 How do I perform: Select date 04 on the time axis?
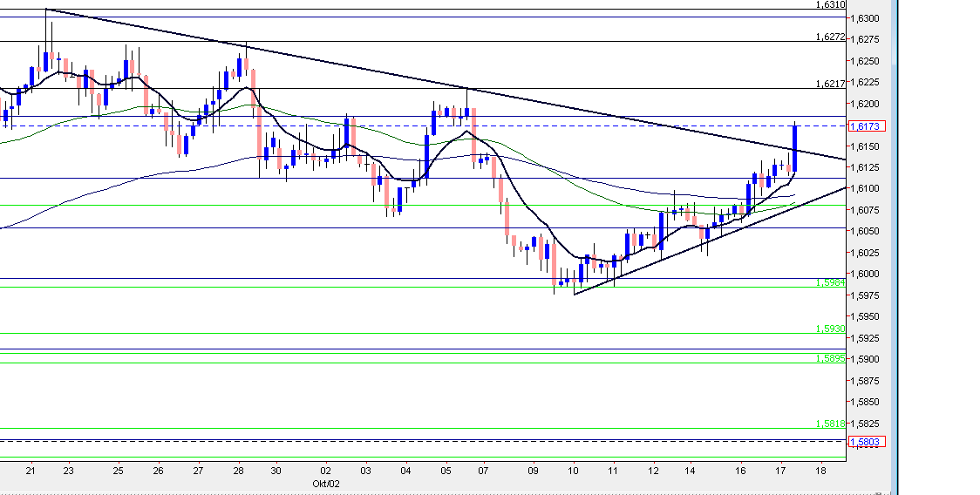[x=406, y=471]
